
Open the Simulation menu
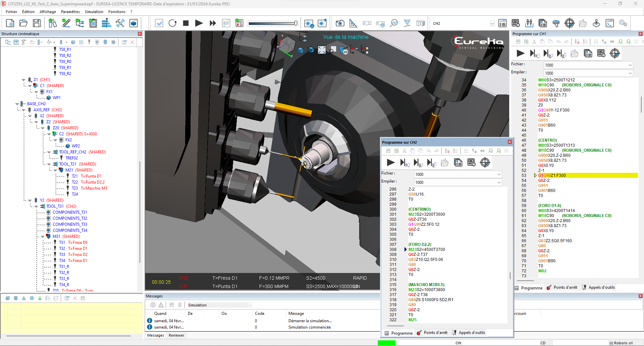[94, 12]
